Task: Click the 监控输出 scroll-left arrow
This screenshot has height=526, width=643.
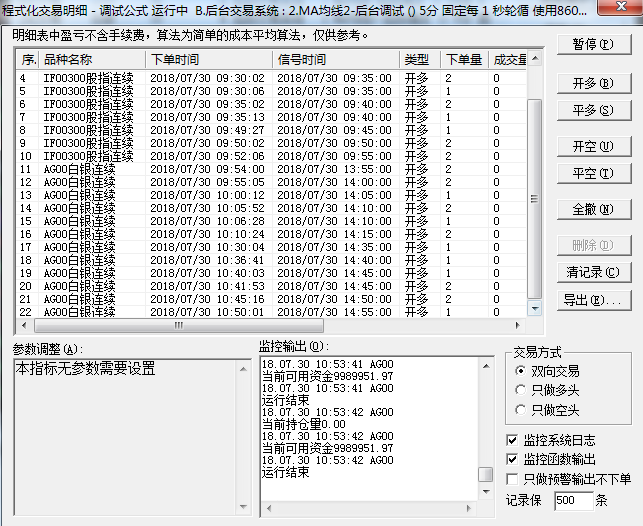Action: (269, 508)
